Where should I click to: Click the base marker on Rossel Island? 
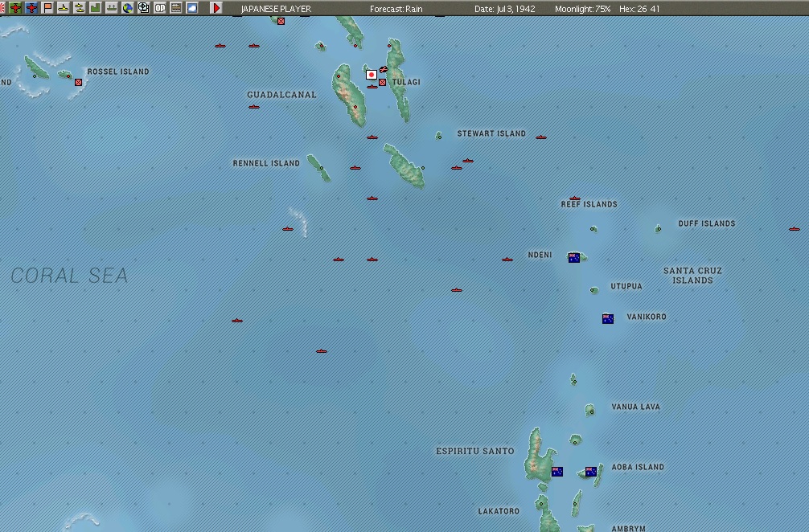point(78,82)
